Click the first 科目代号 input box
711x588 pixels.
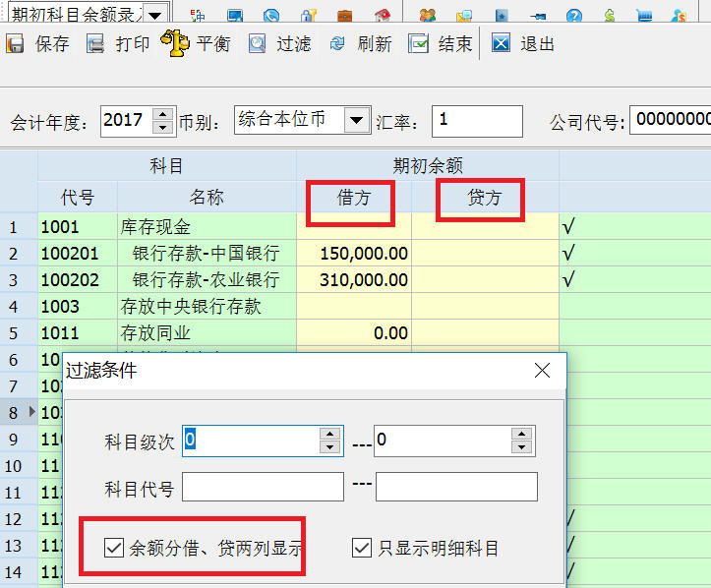263,487
